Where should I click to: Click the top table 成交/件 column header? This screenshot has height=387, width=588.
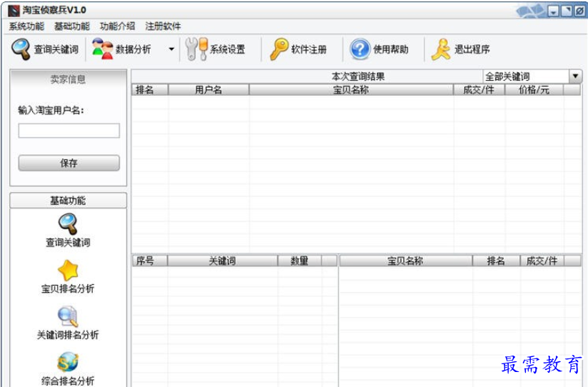coord(479,90)
